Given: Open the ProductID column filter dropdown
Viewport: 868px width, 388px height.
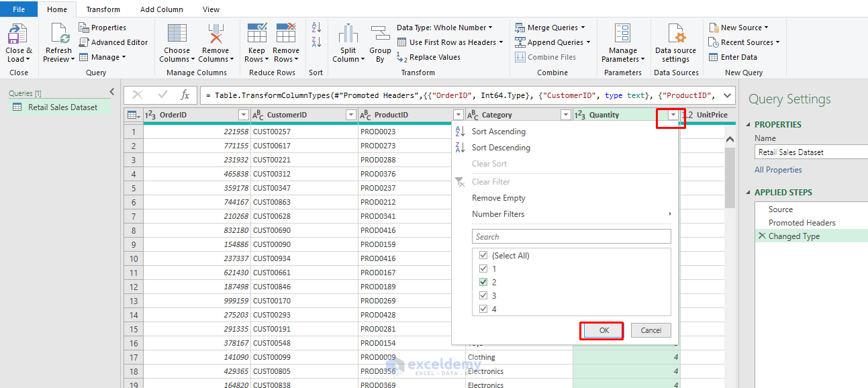Looking at the screenshot, I should (x=458, y=115).
